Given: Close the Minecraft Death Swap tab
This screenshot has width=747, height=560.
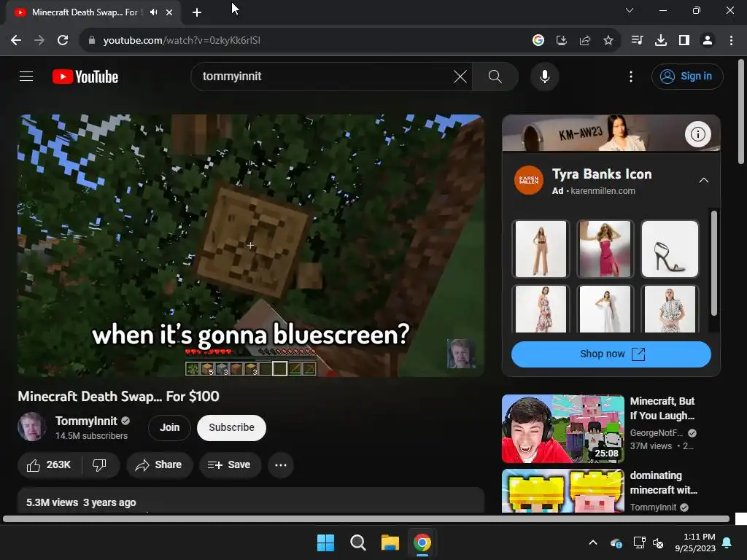Looking at the screenshot, I should tap(169, 12).
